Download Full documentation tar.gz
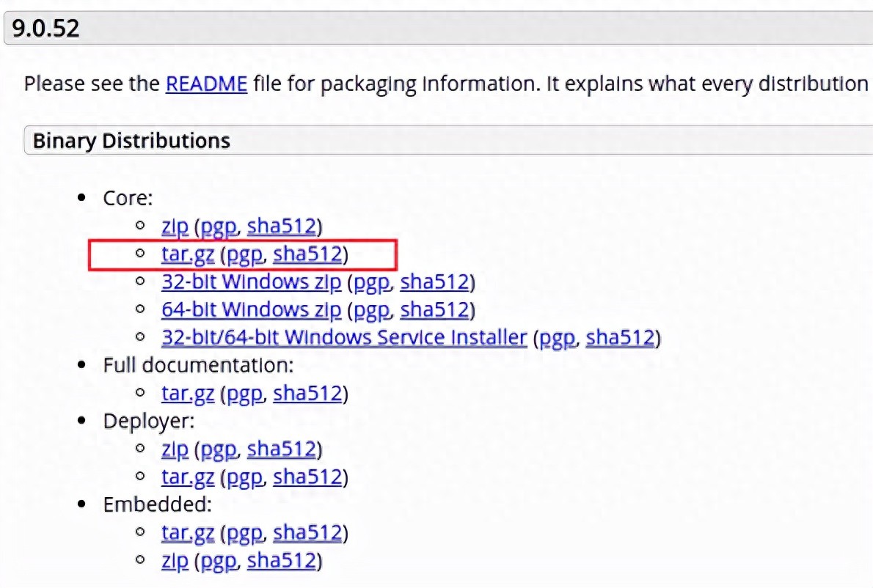Viewport: 873px width, 588px height. coord(188,394)
